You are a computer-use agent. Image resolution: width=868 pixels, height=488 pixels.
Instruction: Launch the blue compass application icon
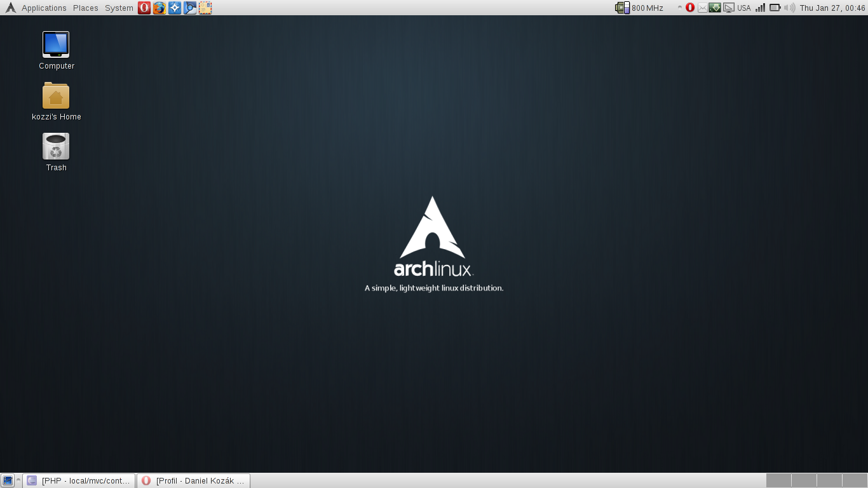click(175, 8)
